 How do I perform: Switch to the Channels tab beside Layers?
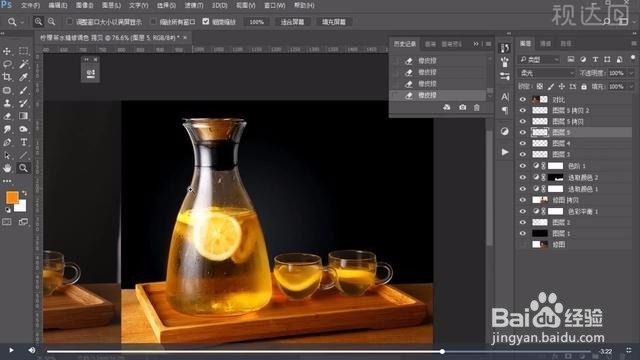546,43
